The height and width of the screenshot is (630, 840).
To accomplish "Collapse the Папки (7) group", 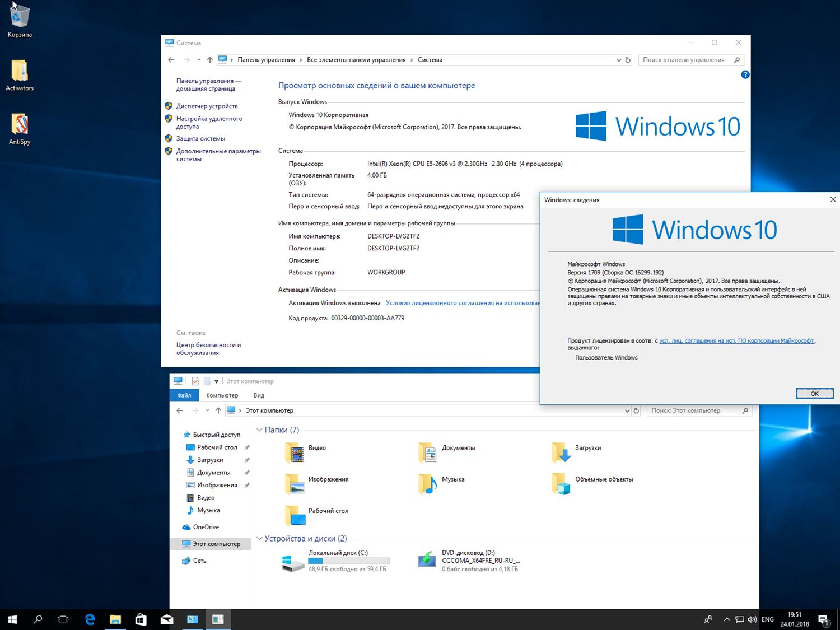I will click(x=259, y=430).
